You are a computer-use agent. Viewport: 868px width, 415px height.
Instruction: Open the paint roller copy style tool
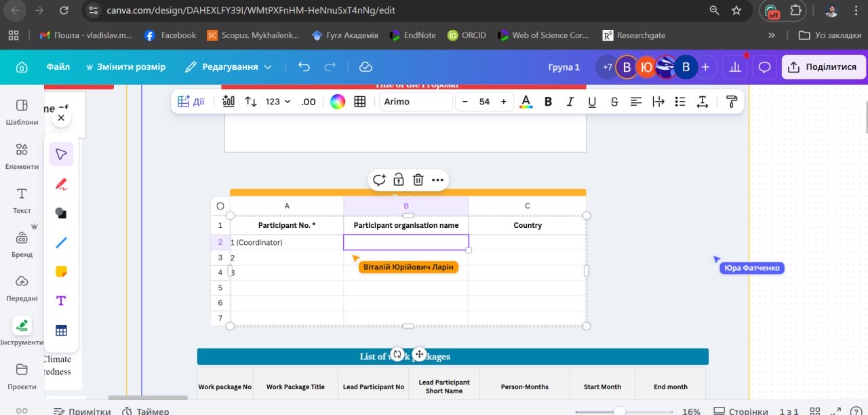point(731,102)
